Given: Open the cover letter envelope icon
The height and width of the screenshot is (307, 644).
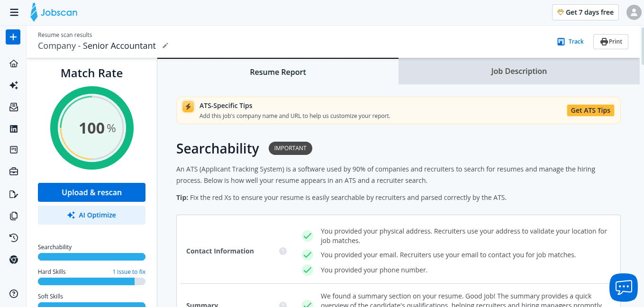Looking at the screenshot, I should 14,107.
